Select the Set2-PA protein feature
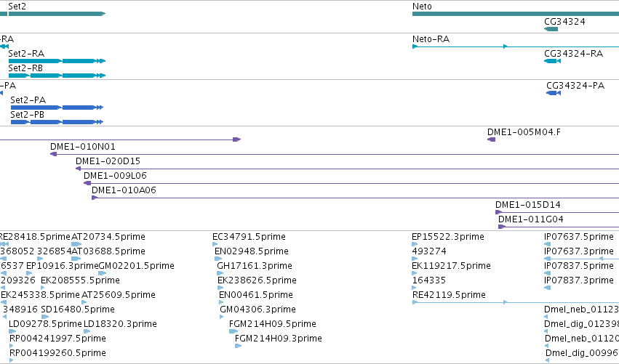The image size is (619, 364). click(57, 108)
